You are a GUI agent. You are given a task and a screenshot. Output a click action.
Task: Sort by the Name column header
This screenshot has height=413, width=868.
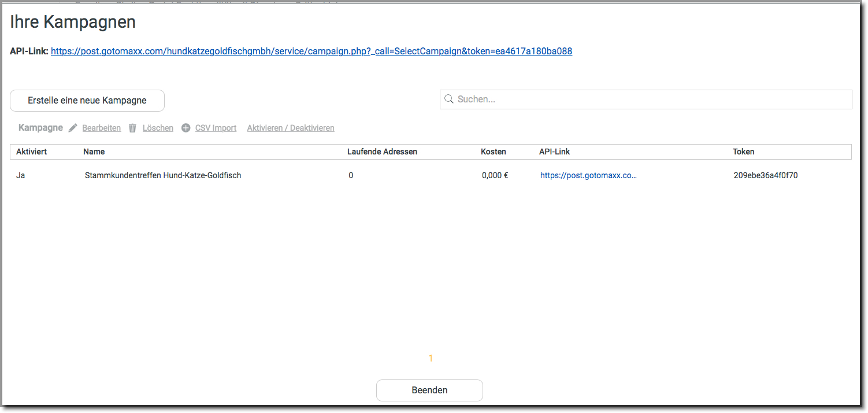click(94, 152)
